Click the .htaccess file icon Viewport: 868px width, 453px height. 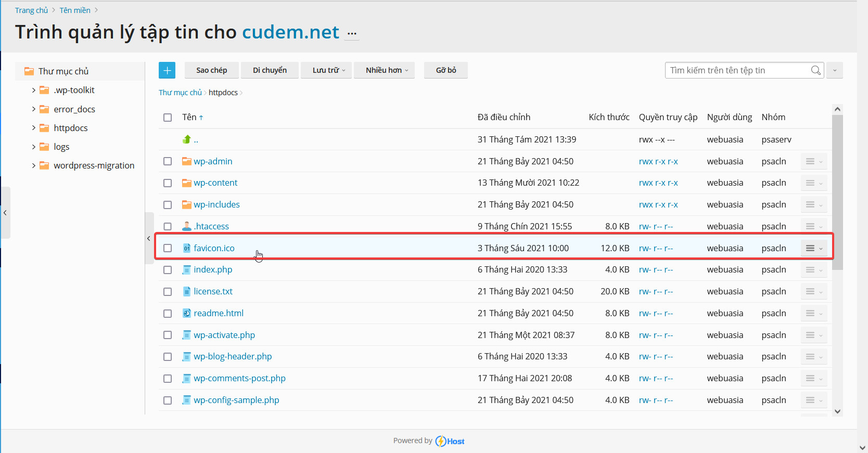pyautogui.click(x=187, y=226)
